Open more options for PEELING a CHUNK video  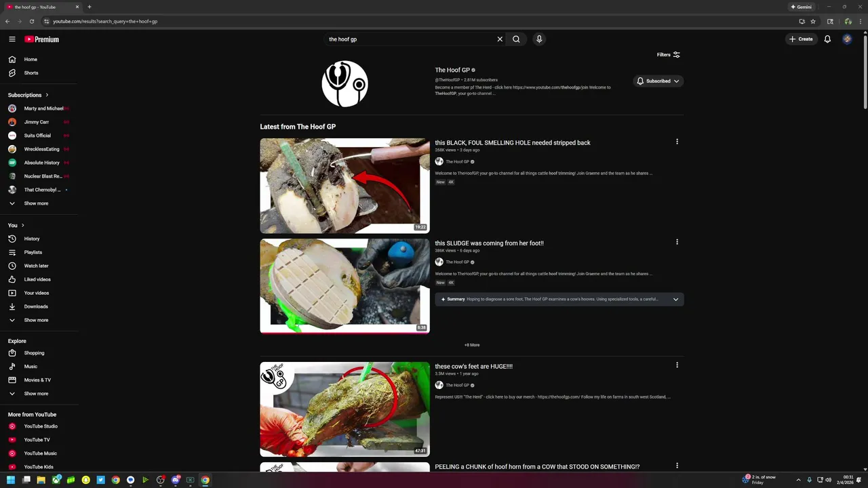(x=677, y=466)
